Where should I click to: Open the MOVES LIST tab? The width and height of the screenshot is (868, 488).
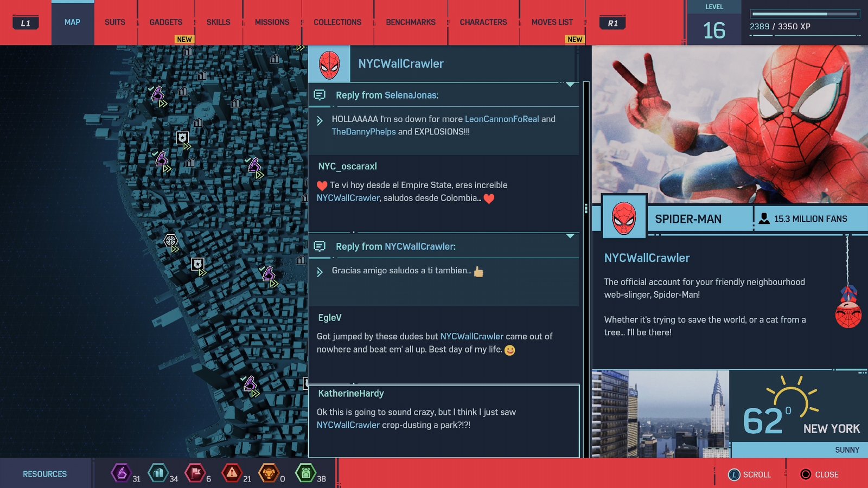(552, 22)
